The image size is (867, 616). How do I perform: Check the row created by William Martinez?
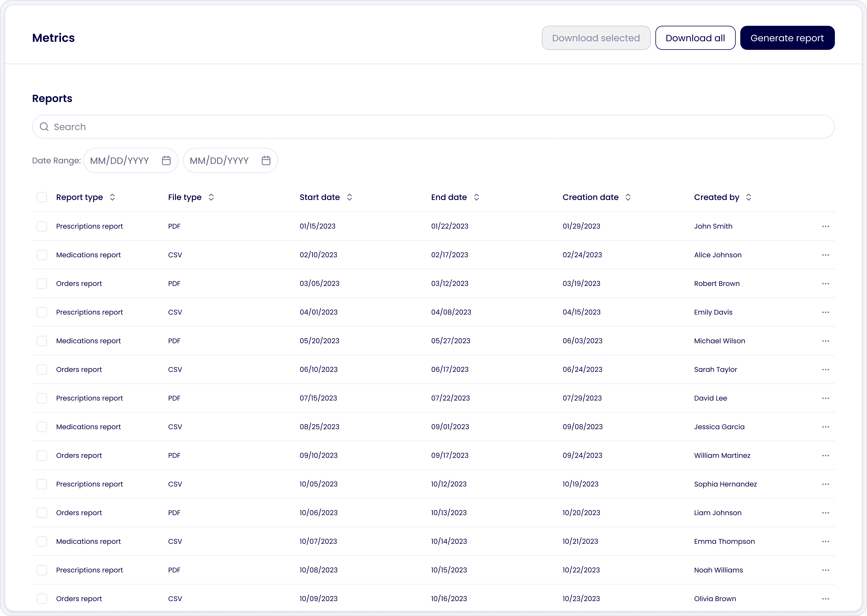(x=42, y=456)
